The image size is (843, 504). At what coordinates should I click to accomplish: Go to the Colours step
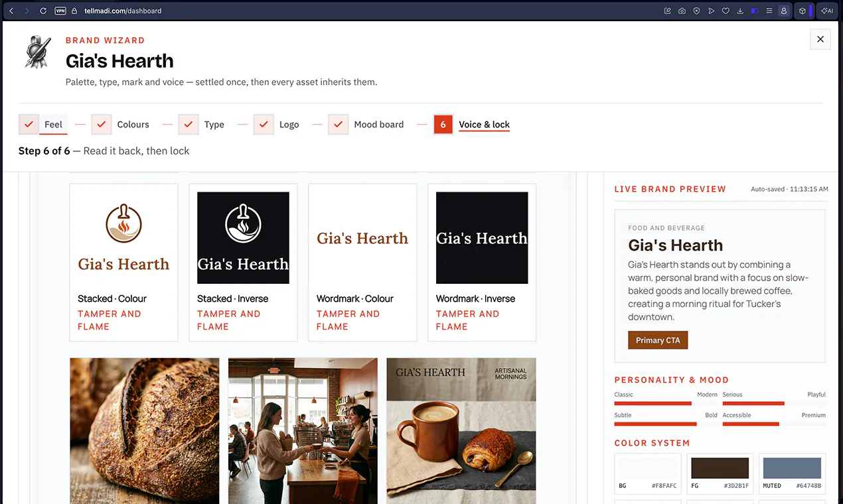click(120, 124)
